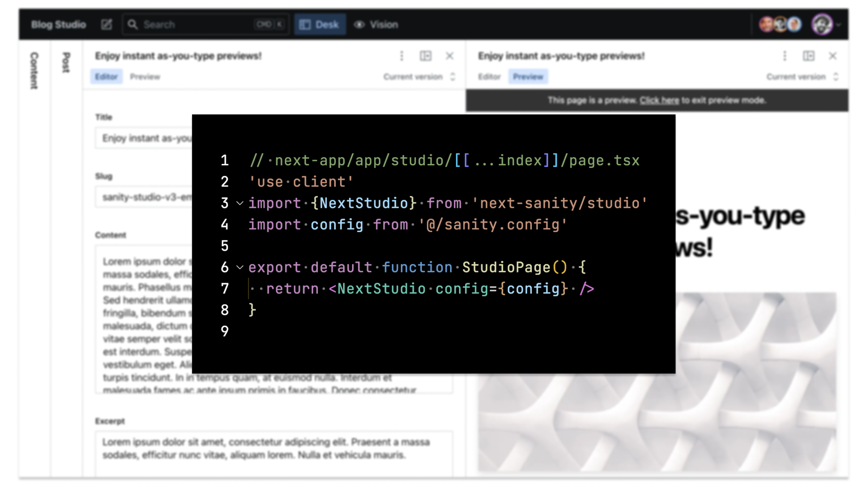
Task: Collapse code fold at line 3
Action: tap(240, 203)
